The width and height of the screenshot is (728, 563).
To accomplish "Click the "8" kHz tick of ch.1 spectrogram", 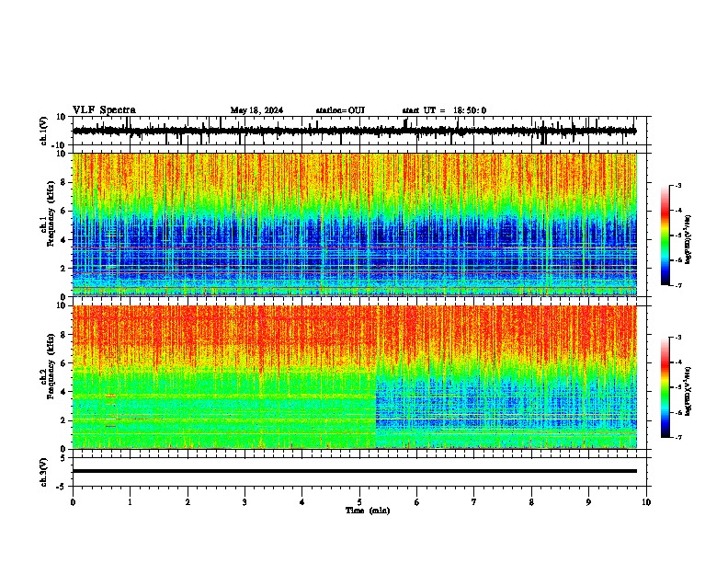I will tap(63, 182).
